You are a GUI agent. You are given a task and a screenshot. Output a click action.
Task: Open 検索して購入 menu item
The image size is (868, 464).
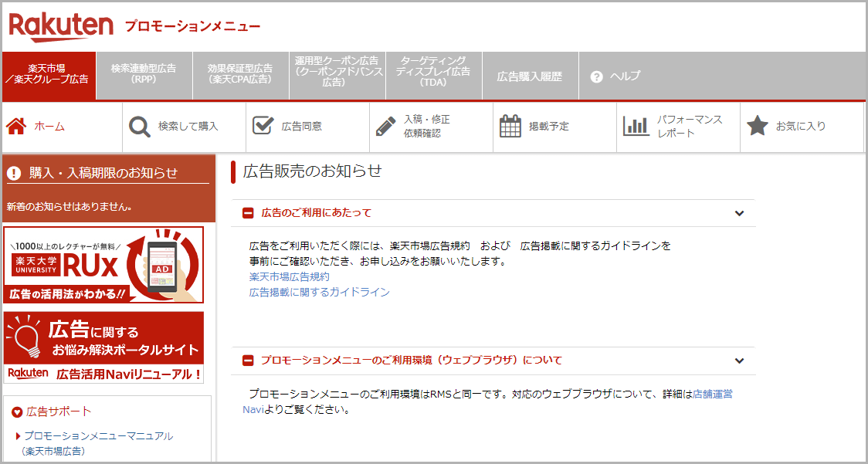click(185, 127)
